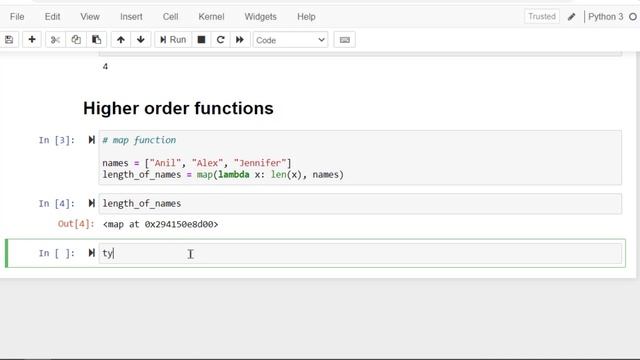
Task: Open the Kernel menu
Action: [x=211, y=17]
